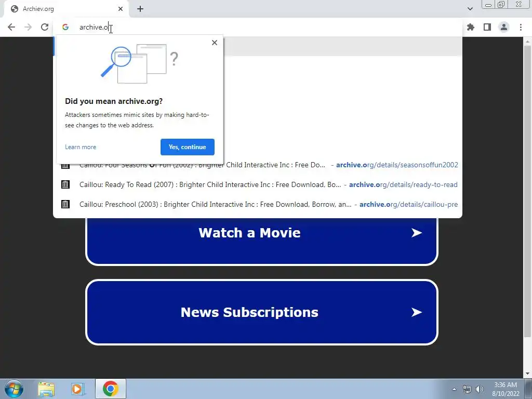Open the Windows Start button
532x399 pixels.
coord(14,389)
